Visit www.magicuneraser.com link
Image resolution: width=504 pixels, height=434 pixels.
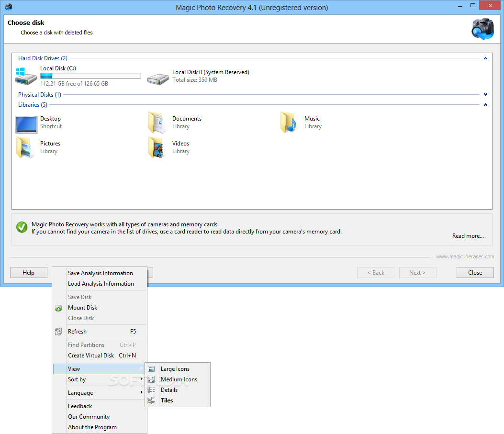click(x=465, y=256)
